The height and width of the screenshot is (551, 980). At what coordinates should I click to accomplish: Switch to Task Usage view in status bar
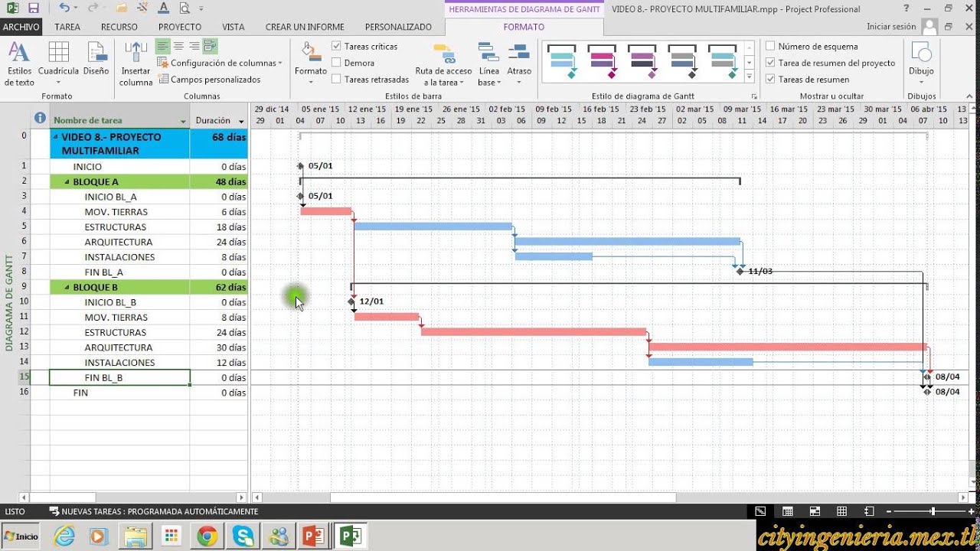point(787,511)
